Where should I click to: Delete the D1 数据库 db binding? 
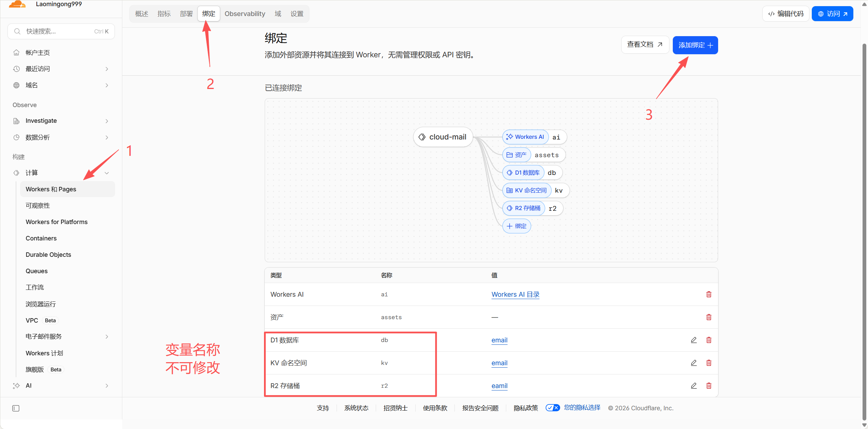[709, 340]
